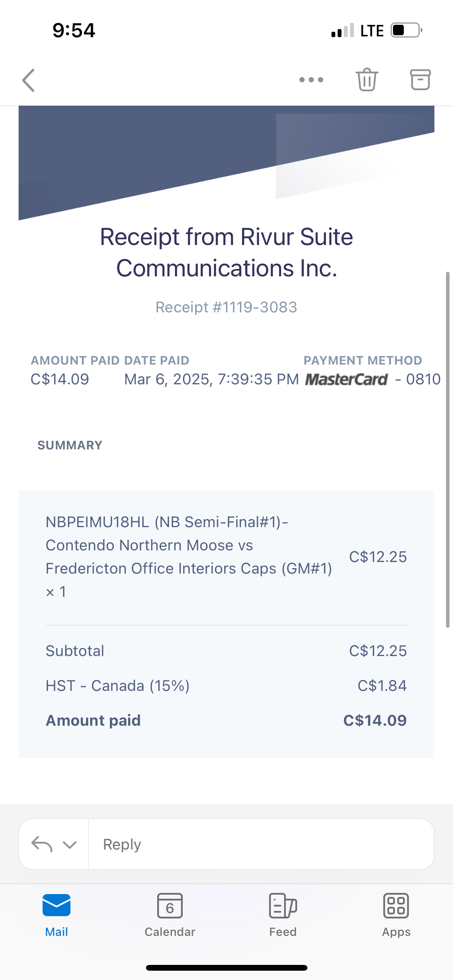This screenshot has height=980, width=453.
Task: Tap the blue receipt header banner
Action: [226, 163]
